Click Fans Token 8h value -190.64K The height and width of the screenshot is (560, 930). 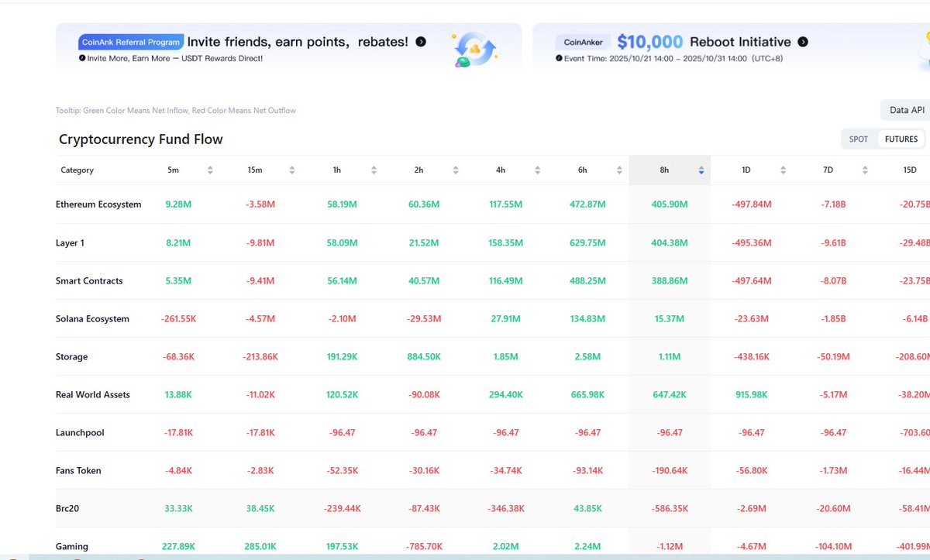[x=670, y=471]
